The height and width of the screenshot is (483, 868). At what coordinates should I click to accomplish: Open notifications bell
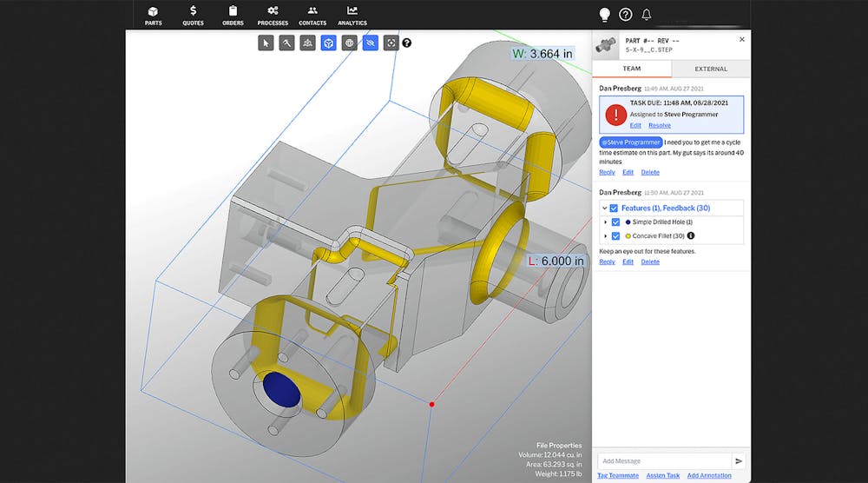point(647,15)
